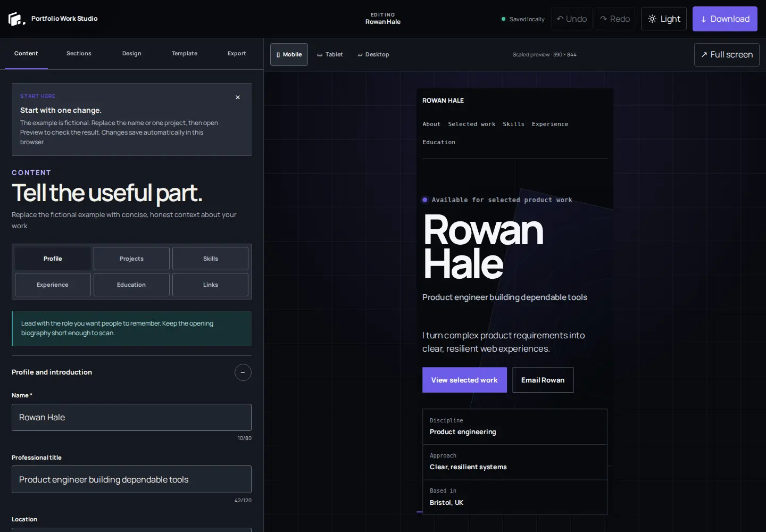Dismiss the Start Here tip card
This screenshot has height=532, width=766.
point(238,97)
